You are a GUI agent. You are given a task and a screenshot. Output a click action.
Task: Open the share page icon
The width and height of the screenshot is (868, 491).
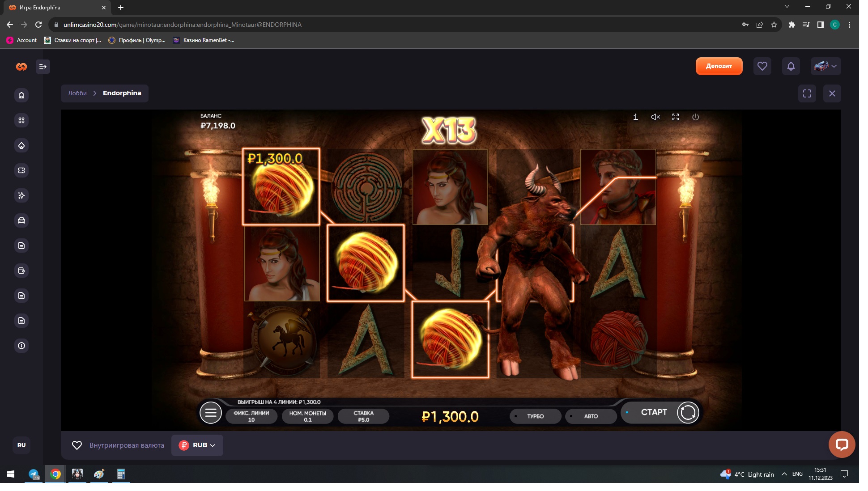coord(760,25)
